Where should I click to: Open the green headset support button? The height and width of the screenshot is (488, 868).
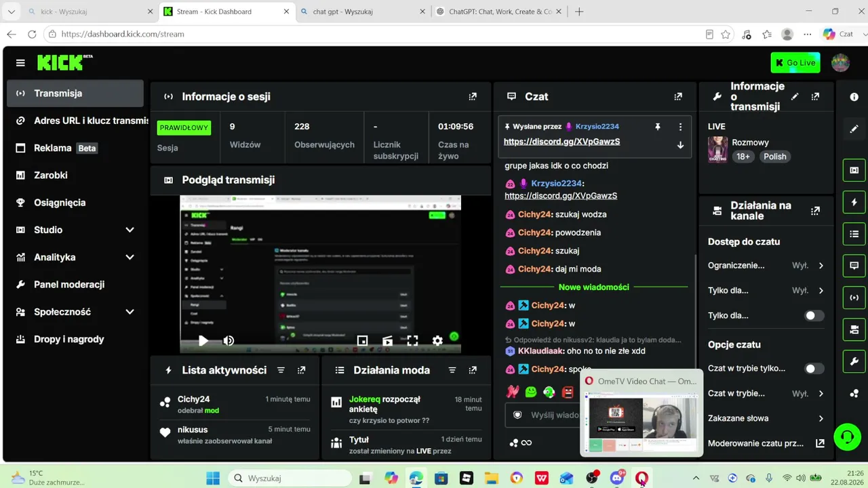(x=847, y=437)
